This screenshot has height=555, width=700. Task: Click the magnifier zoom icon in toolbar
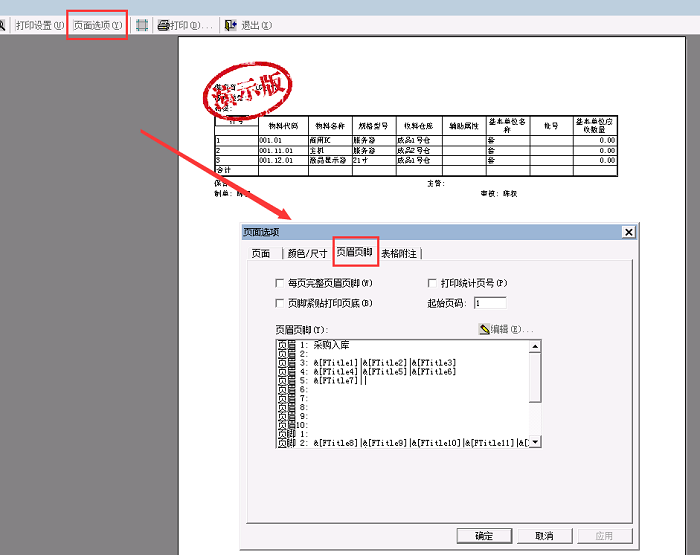click(x=3, y=25)
